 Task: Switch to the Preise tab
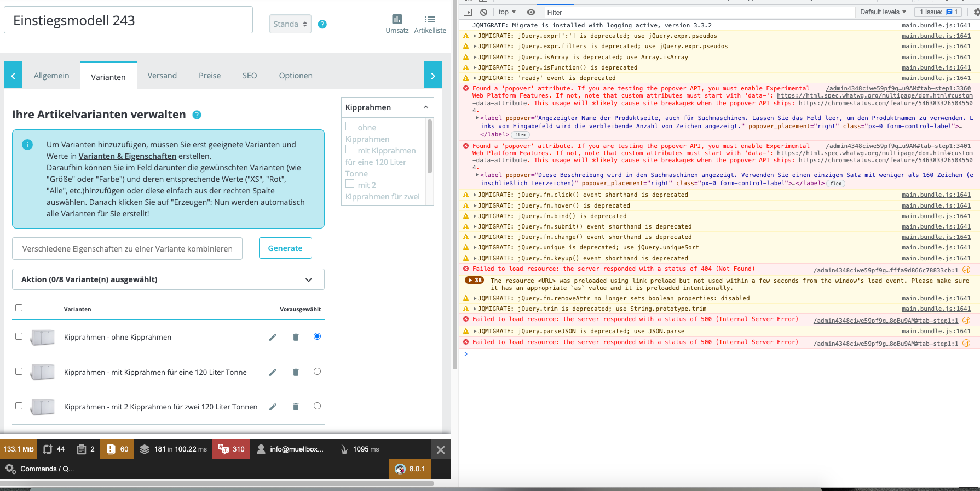tap(210, 76)
